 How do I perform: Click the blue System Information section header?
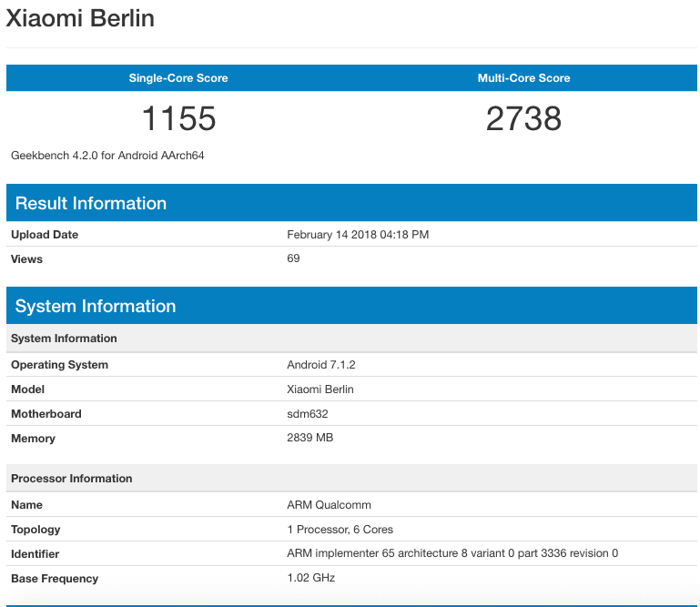click(x=351, y=306)
